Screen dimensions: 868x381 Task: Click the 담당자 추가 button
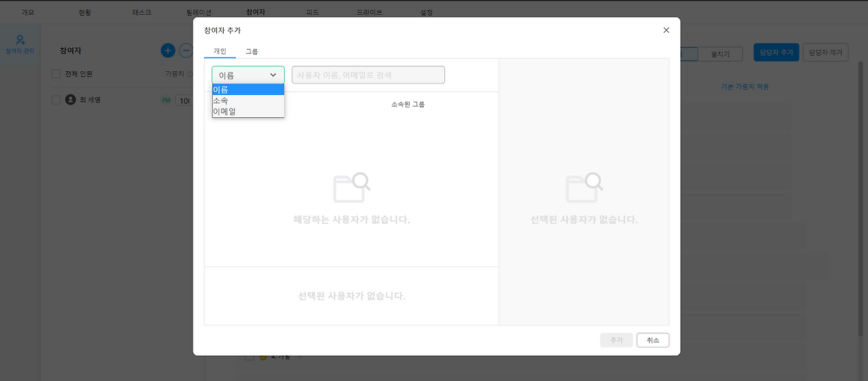tap(776, 53)
